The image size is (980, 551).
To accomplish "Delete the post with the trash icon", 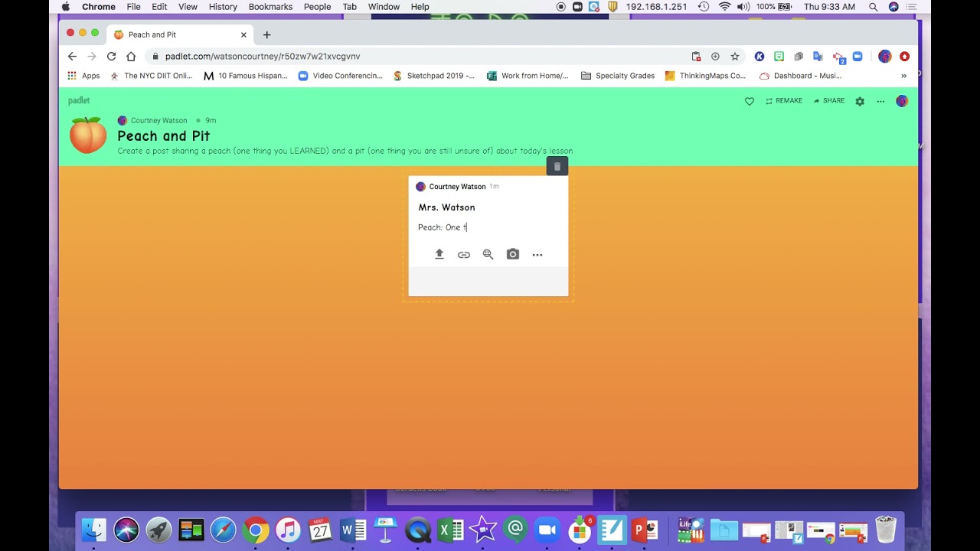I will [557, 166].
